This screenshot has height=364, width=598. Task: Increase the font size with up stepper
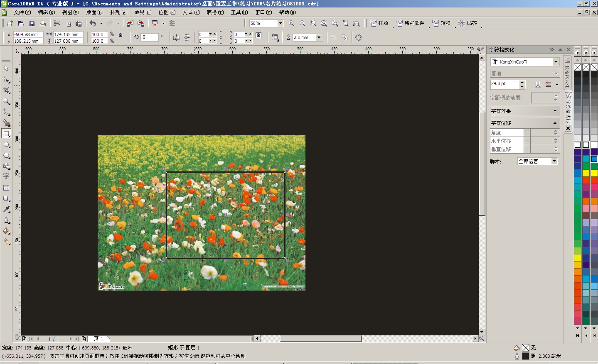[522, 82]
